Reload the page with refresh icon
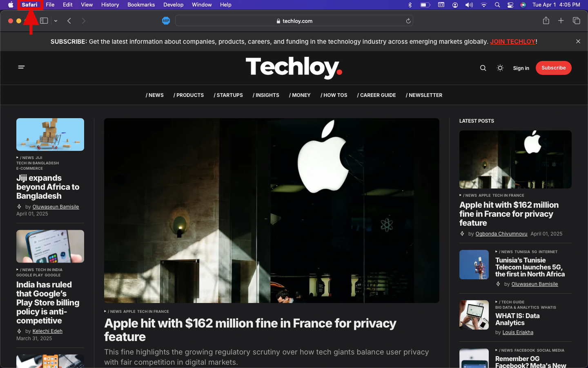The height and width of the screenshot is (368, 588). [x=408, y=21]
